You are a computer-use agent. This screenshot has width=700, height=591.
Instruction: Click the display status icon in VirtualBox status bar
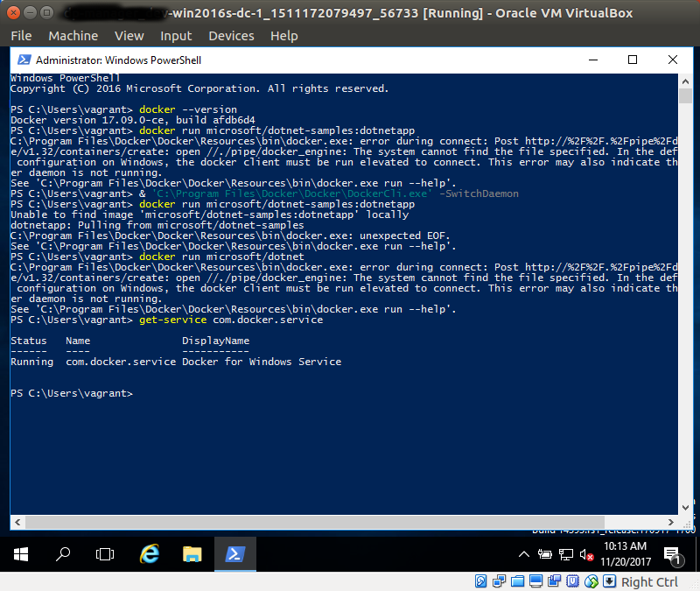[537, 580]
